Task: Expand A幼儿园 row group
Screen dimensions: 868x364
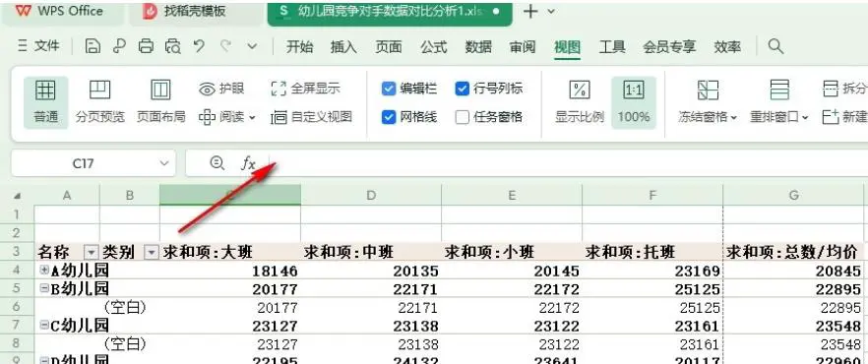Action: click(45, 270)
